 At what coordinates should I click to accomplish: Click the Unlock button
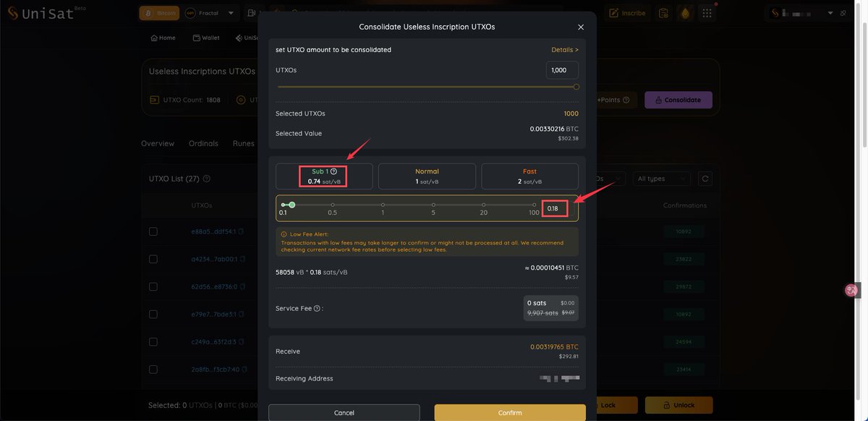click(678, 405)
